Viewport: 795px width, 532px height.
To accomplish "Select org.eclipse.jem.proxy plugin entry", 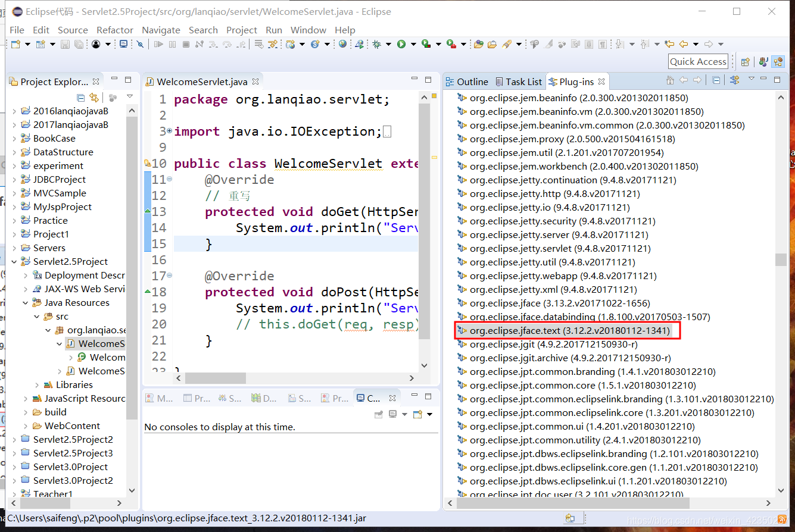I will (x=566, y=139).
